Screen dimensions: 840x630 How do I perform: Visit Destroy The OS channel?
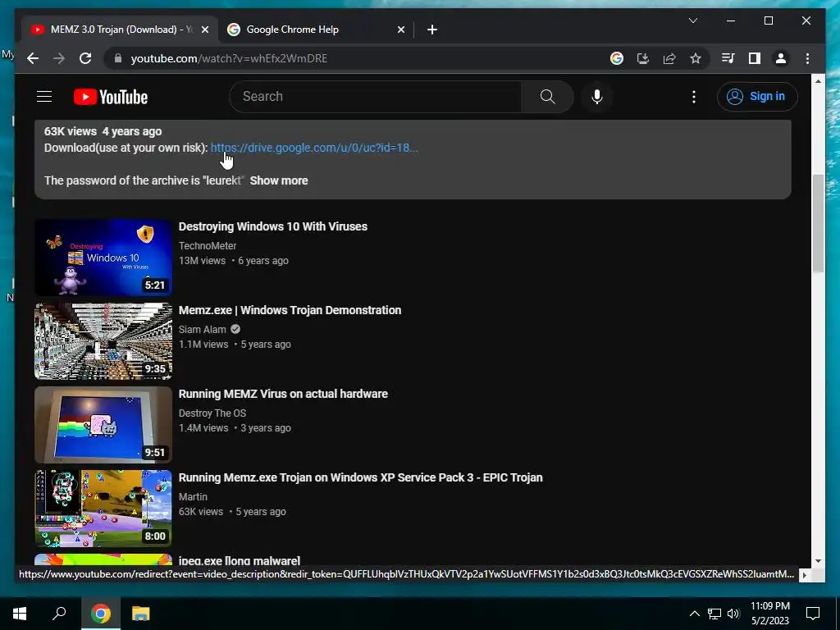(x=212, y=413)
